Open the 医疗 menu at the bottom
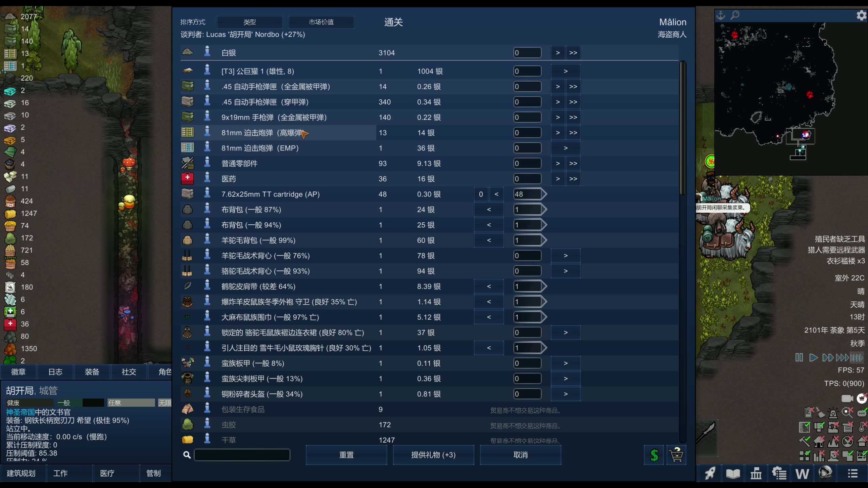 tap(107, 473)
